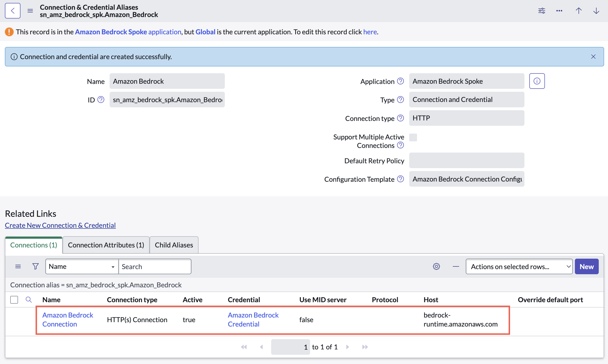Open Create New Connection & Credential link
The width and height of the screenshot is (608, 364).
click(x=60, y=225)
